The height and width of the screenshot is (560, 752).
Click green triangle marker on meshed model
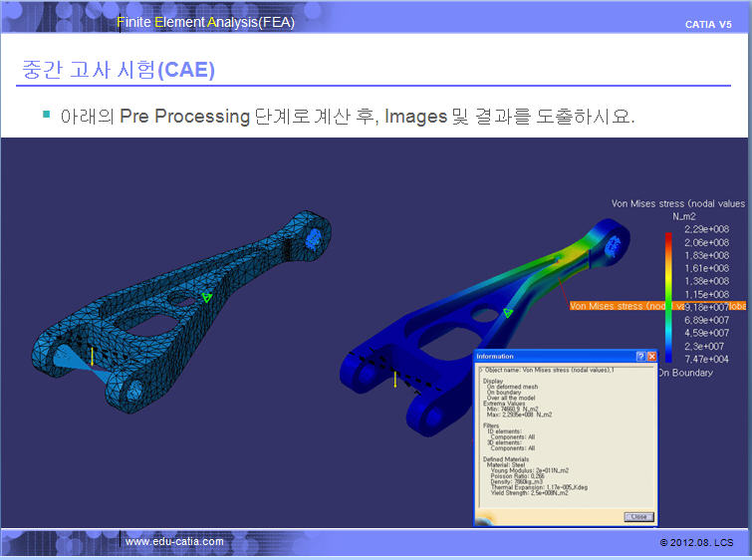[207, 296]
